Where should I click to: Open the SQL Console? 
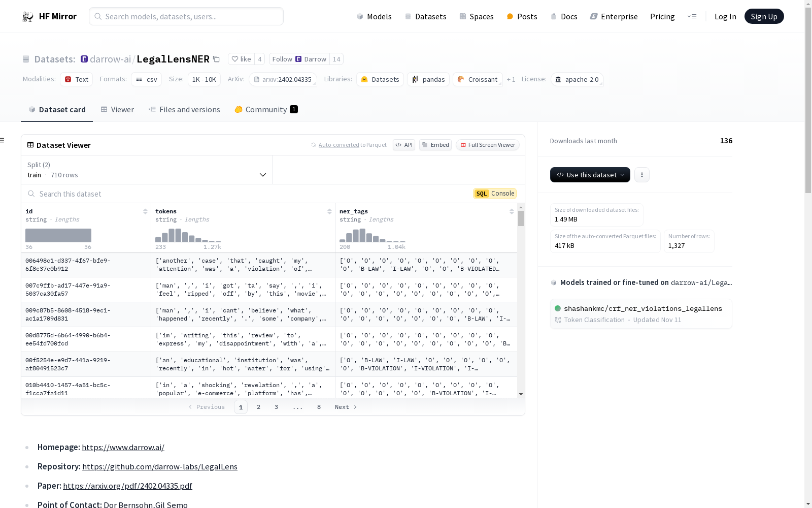495,194
